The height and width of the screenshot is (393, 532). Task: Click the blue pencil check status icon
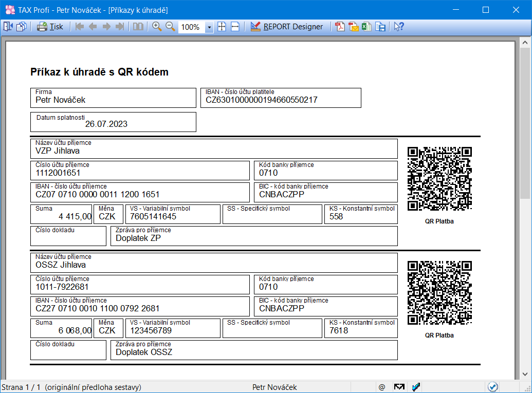[416, 387]
